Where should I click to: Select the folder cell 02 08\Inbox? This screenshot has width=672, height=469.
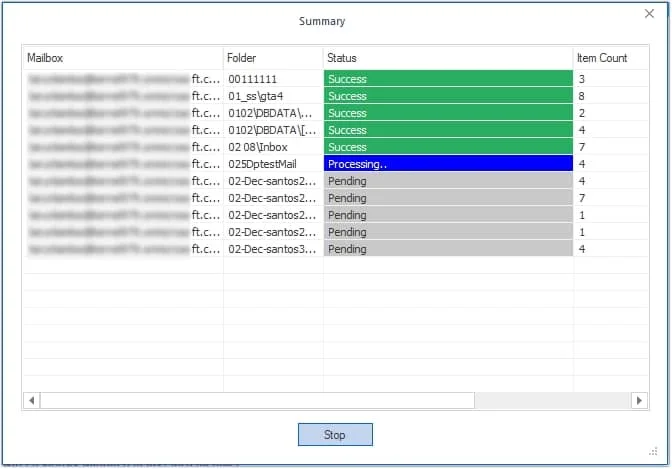(273, 147)
